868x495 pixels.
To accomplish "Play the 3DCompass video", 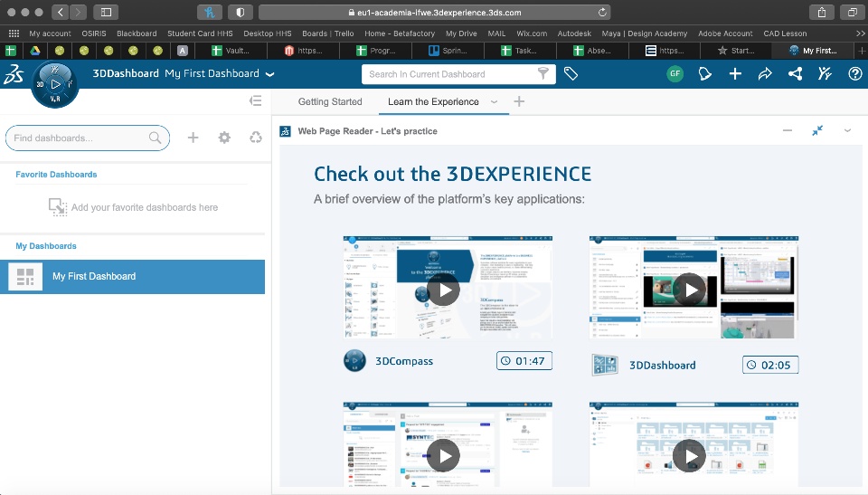I will coord(443,290).
